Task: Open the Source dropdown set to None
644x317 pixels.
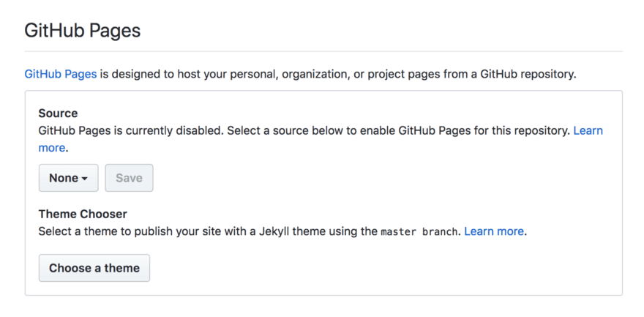Action: pos(67,178)
